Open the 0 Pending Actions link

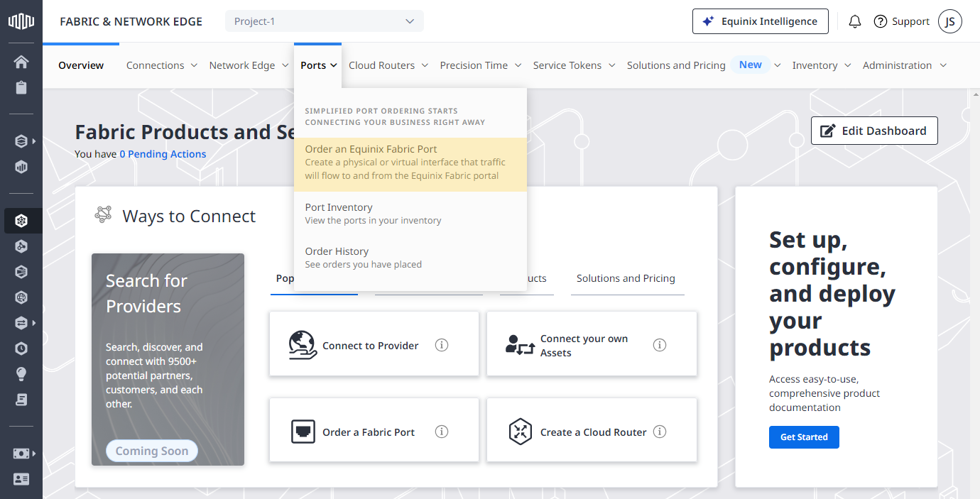click(163, 154)
